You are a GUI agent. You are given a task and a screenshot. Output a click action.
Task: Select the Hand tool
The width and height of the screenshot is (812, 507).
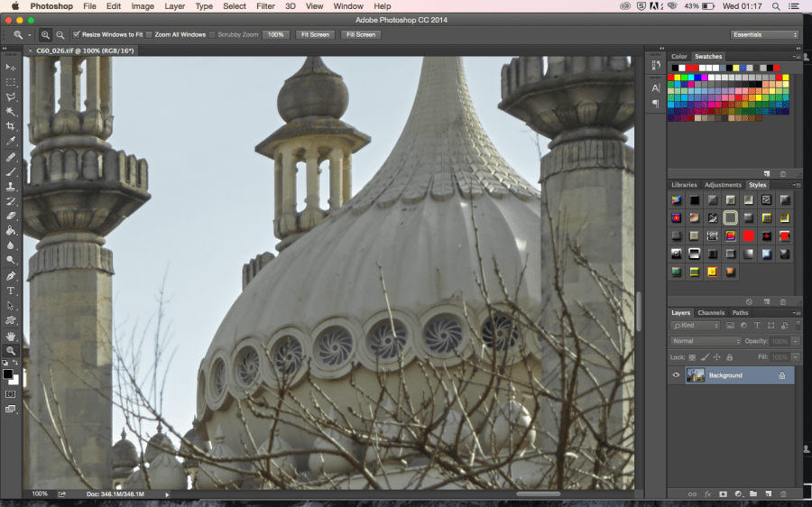pos(11,336)
